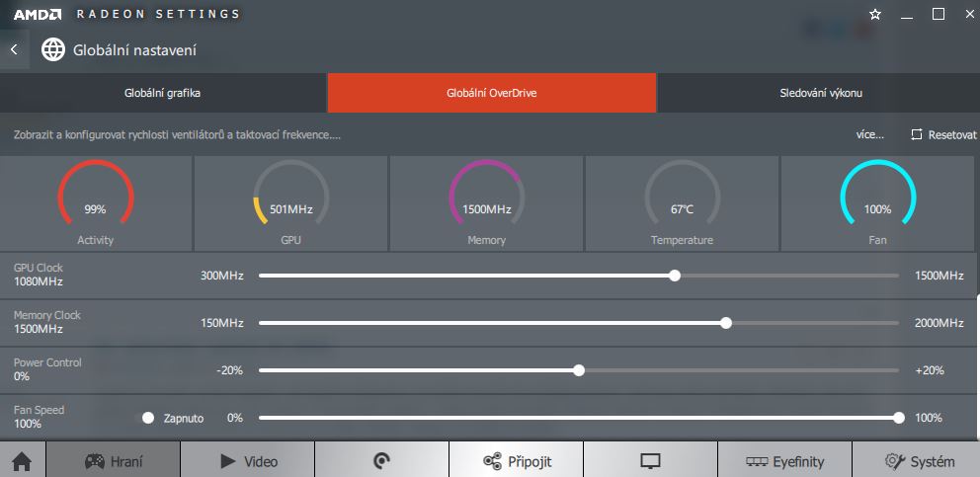The width and height of the screenshot is (980, 477).
Task: Switch to the Sledování výkonu tab
Action: tap(819, 93)
